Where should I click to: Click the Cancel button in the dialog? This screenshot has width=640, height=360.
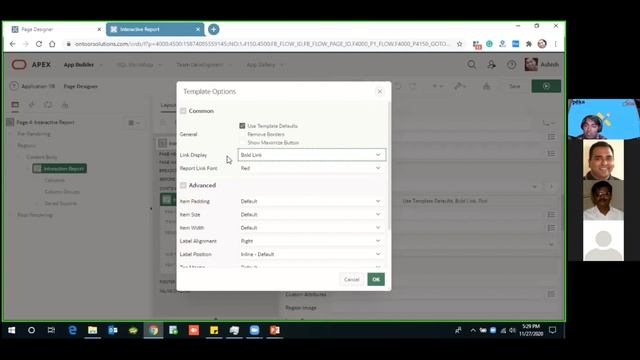point(351,280)
